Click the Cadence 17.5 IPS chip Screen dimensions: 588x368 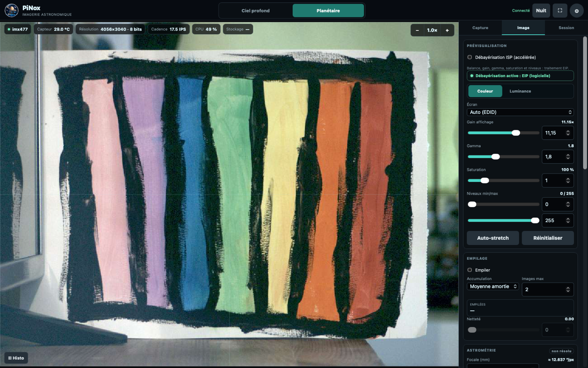(x=169, y=29)
